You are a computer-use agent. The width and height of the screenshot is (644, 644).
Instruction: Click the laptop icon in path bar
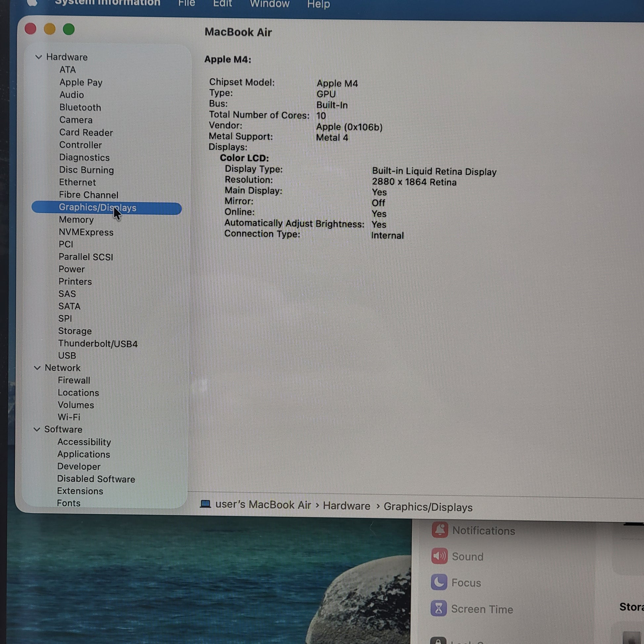pyautogui.click(x=205, y=504)
